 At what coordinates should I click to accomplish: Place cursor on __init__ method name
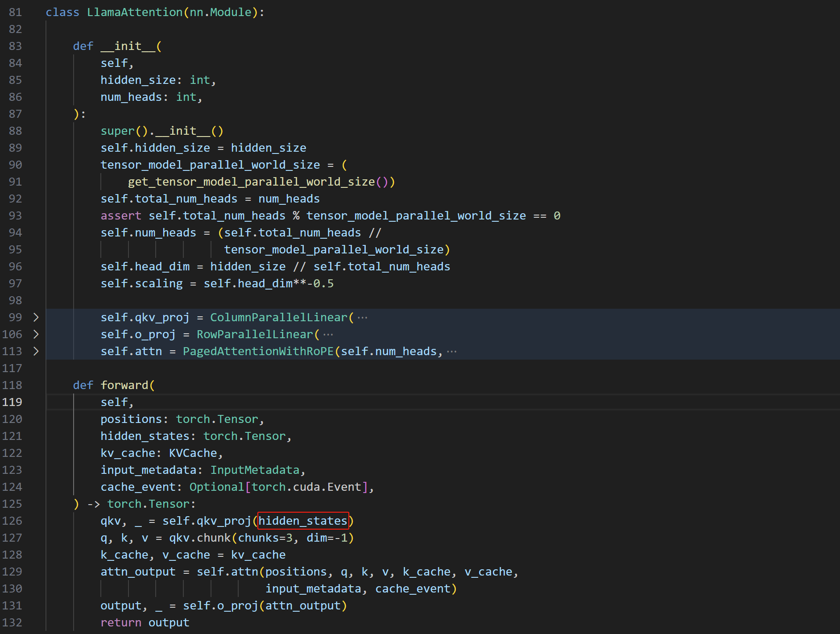(x=128, y=46)
